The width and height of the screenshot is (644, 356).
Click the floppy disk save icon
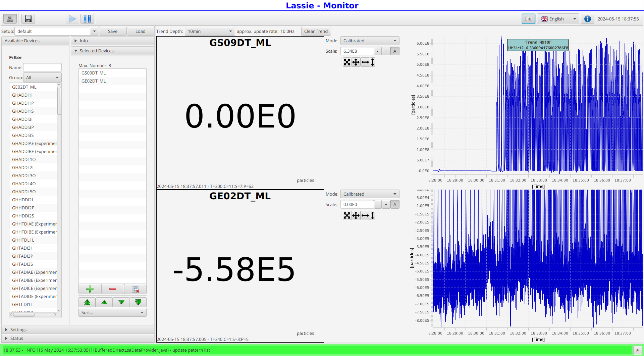28,19
